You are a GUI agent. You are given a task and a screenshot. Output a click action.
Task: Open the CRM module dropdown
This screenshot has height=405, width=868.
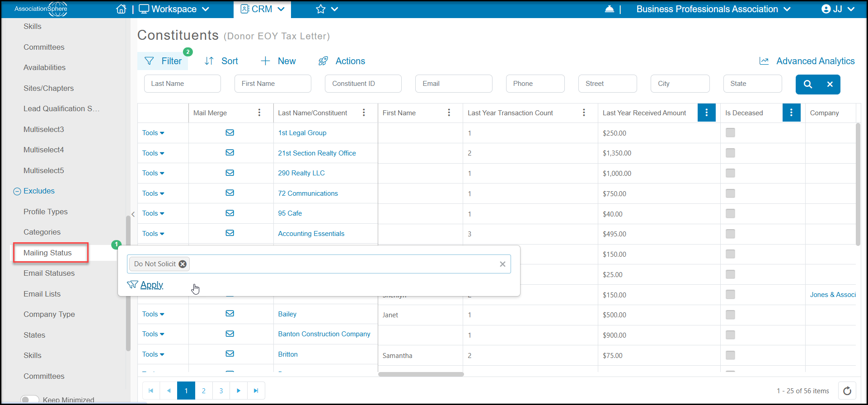(263, 9)
